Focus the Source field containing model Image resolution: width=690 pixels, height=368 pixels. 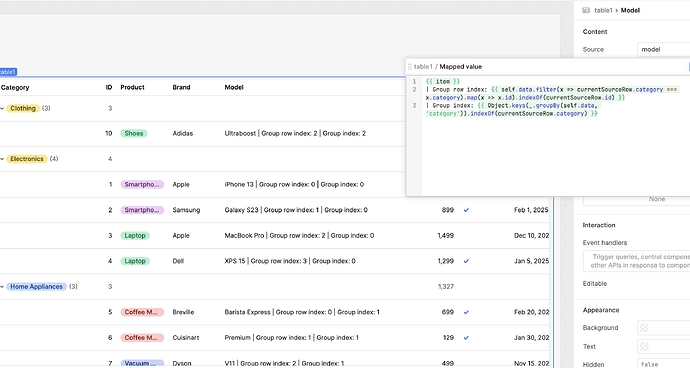pos(663,49)
